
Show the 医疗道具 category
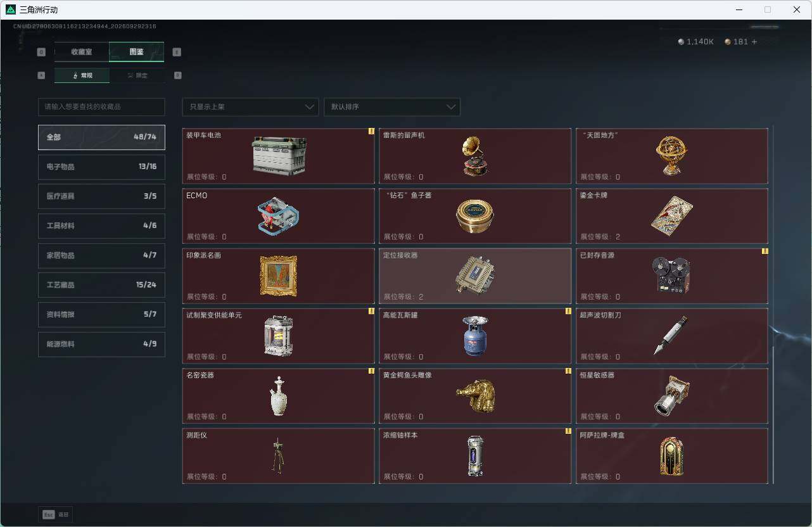(101, 196)
